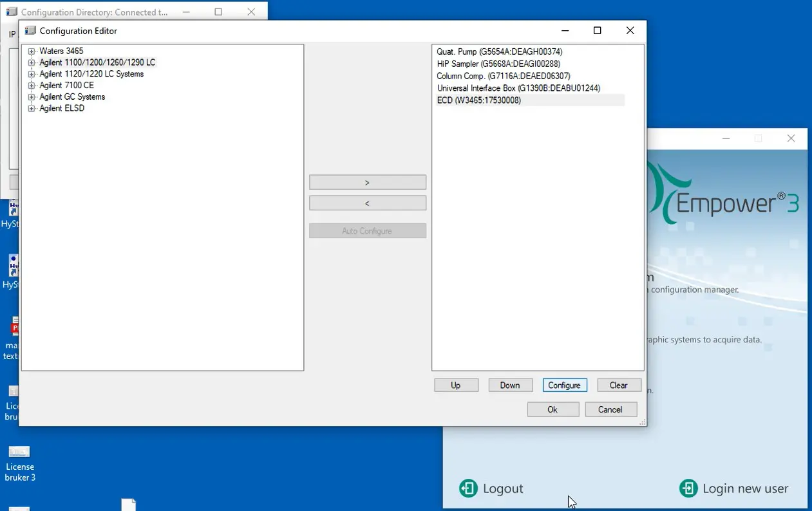Confirm with the Ok button
This screenshot has height=511, width=812.
coord(553,409)
